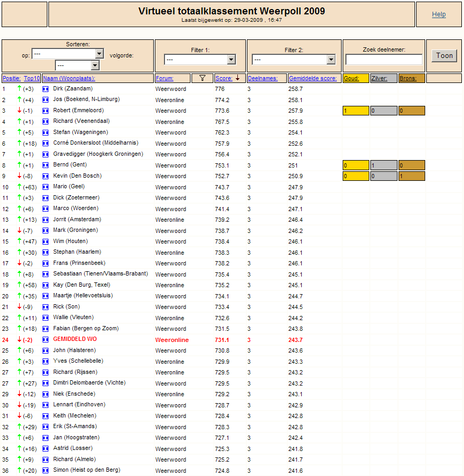The height and width of the screenshot is (476, 464).
Task: Open details icon for GEMIDDELD WO row
Action: pyautogui.click(x=46, y=340)
